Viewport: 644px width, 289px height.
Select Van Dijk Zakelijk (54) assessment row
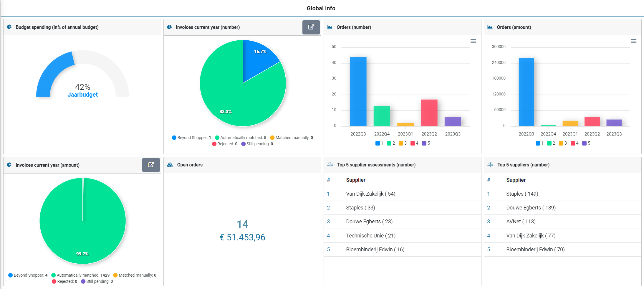(370, 194)
